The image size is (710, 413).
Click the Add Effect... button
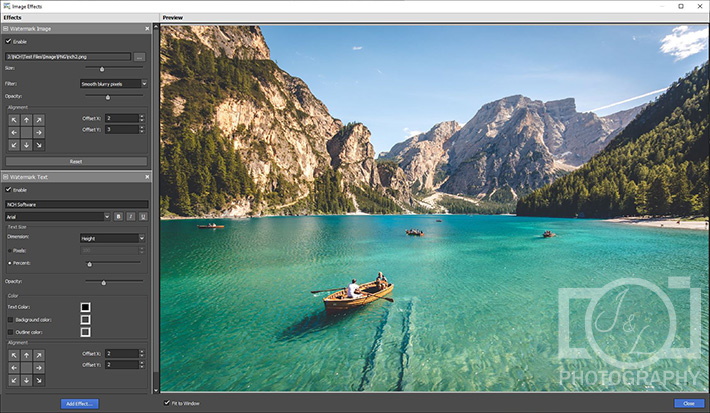[x=79, y=403]
